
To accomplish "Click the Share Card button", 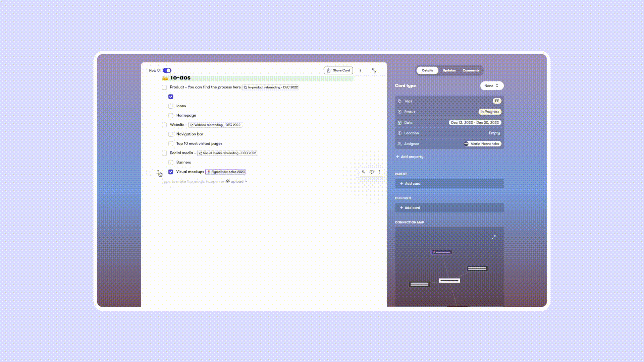I will pyautogui.click(x=338, y=70).
